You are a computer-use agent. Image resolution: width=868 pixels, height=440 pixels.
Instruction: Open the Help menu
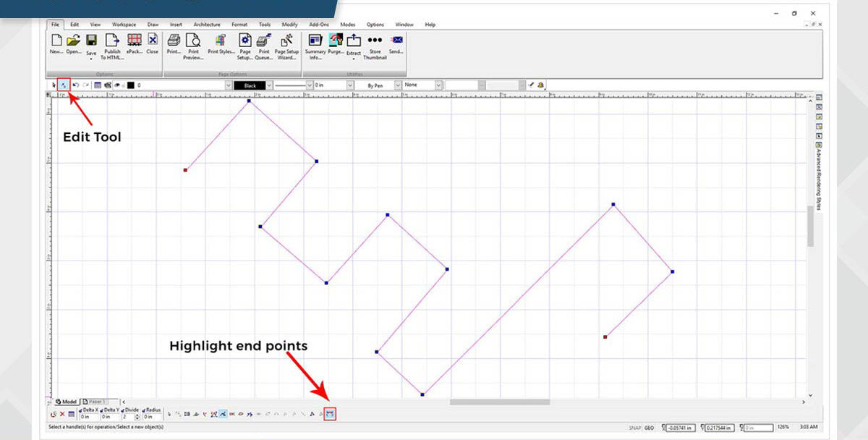click(430, 25)
